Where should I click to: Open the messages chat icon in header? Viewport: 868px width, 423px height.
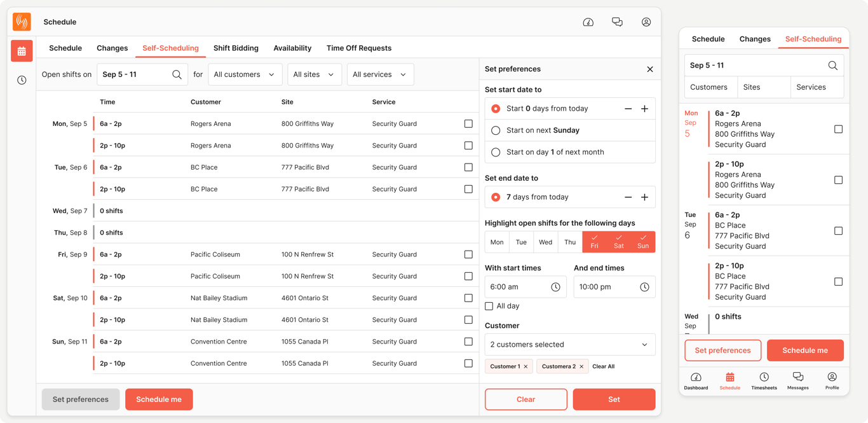[617, 22]
